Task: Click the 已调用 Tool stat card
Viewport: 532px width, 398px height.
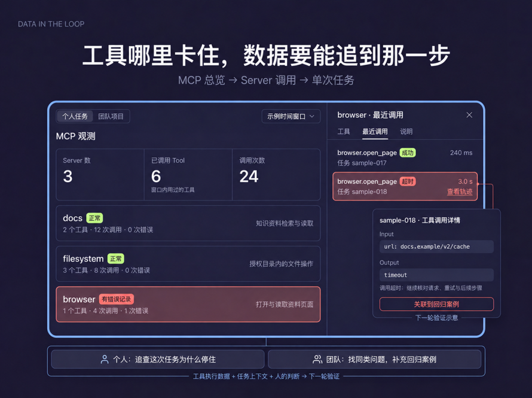Action: [188, 175]
